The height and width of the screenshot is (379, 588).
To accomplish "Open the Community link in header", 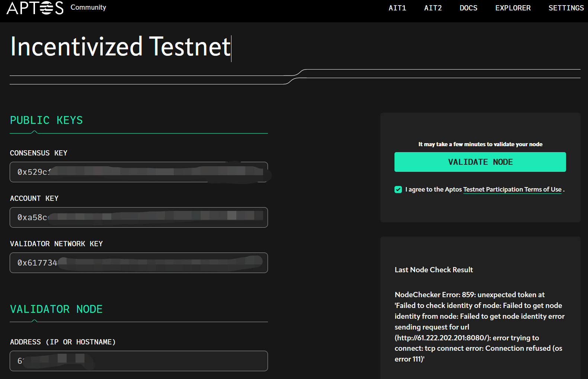I will (x=88, y=7).
